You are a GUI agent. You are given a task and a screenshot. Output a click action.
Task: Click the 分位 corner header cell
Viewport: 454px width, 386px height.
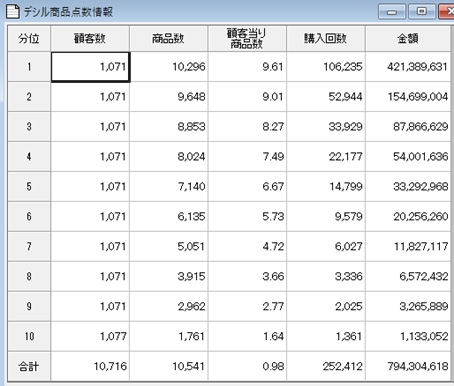click(29, 39)
